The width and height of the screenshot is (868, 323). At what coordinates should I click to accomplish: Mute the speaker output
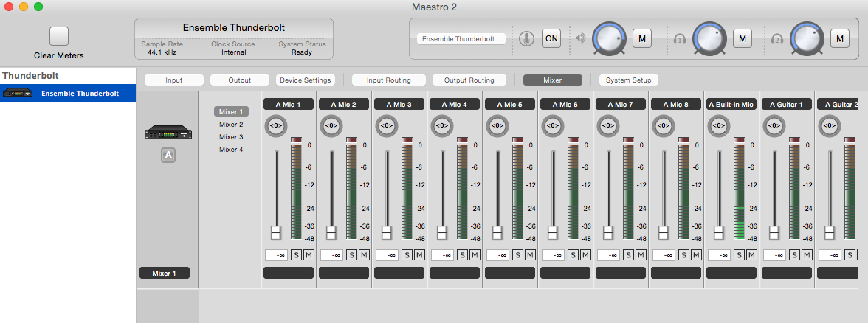click(x=641, y=38)
